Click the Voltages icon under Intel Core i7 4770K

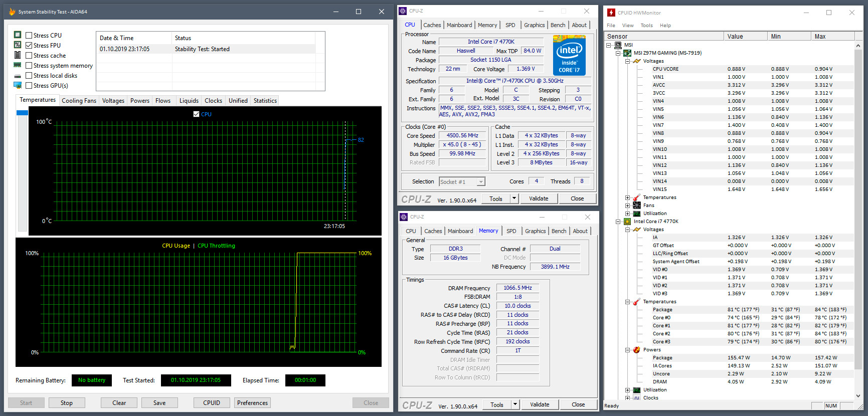pyautogui.click(x=637, y=230)
